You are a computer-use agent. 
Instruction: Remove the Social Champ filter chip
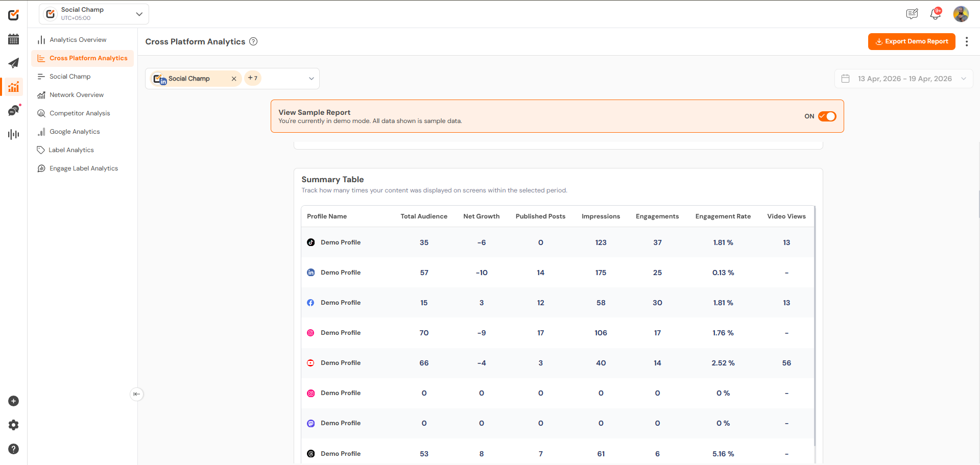click(x=234, y=79)
